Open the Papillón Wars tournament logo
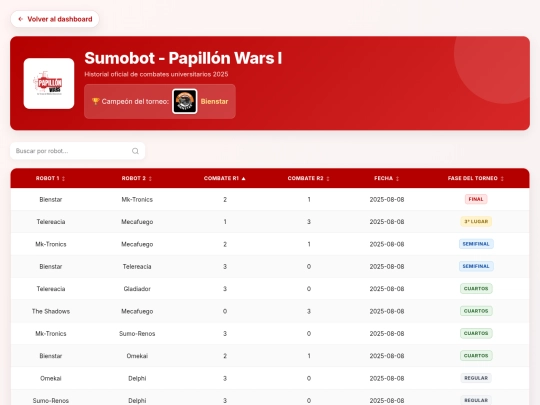 pos(49,84)
